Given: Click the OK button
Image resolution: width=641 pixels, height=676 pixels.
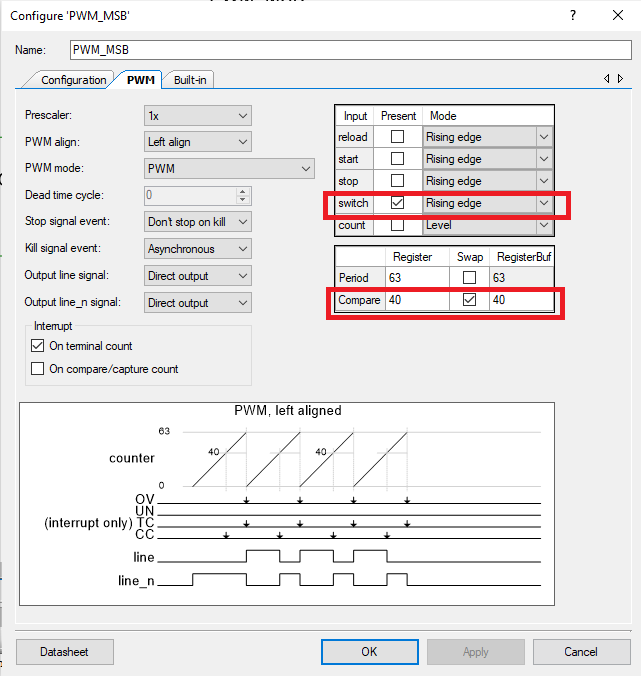Looking at the screenshot, I should point(369,651).
